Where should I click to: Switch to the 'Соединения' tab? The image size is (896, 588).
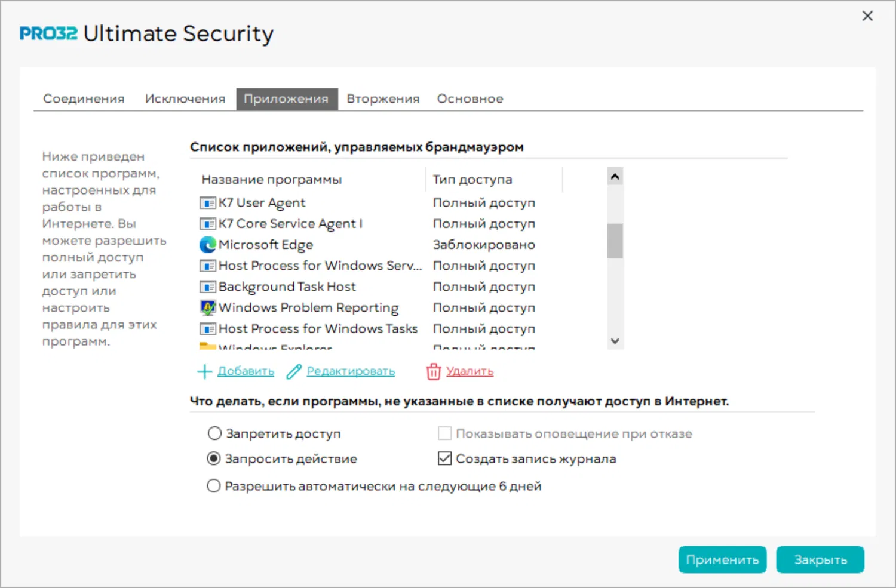[84, 99]
